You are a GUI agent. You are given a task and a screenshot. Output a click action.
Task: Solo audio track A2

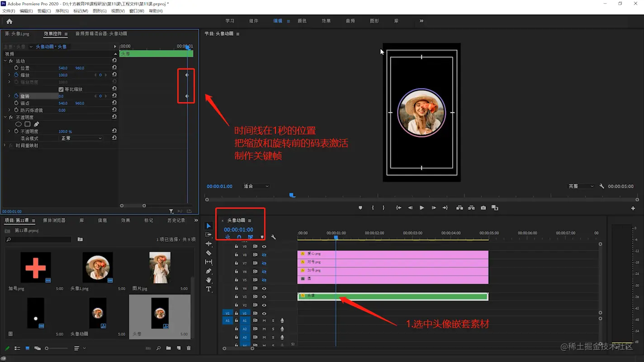tap(273, 329)
